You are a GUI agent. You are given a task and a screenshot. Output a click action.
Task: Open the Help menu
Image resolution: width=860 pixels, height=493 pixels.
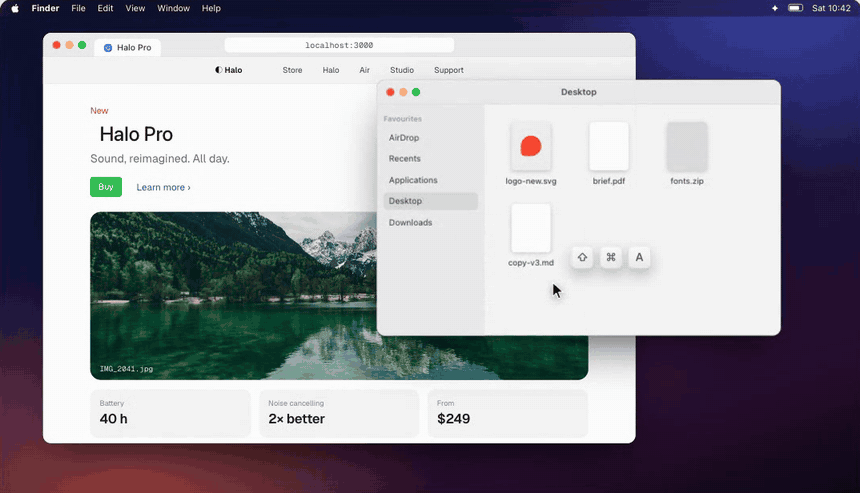click(211, 8)
